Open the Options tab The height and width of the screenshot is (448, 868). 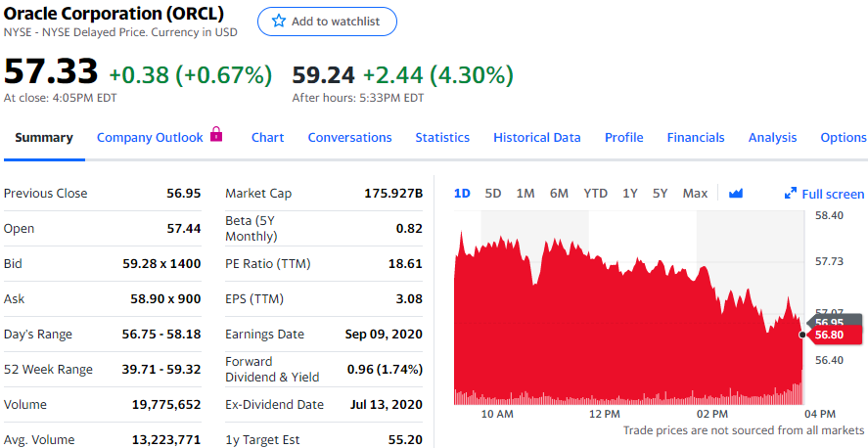[x=844, y=138]
